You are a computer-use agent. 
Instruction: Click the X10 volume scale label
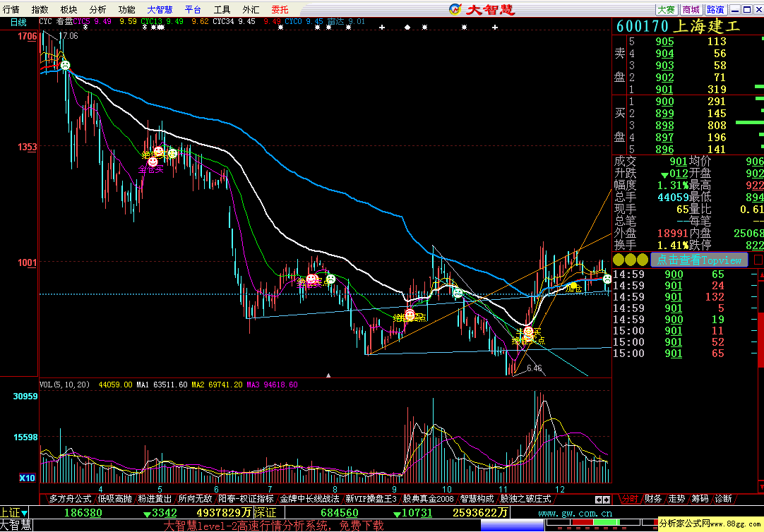click(28, 478)
